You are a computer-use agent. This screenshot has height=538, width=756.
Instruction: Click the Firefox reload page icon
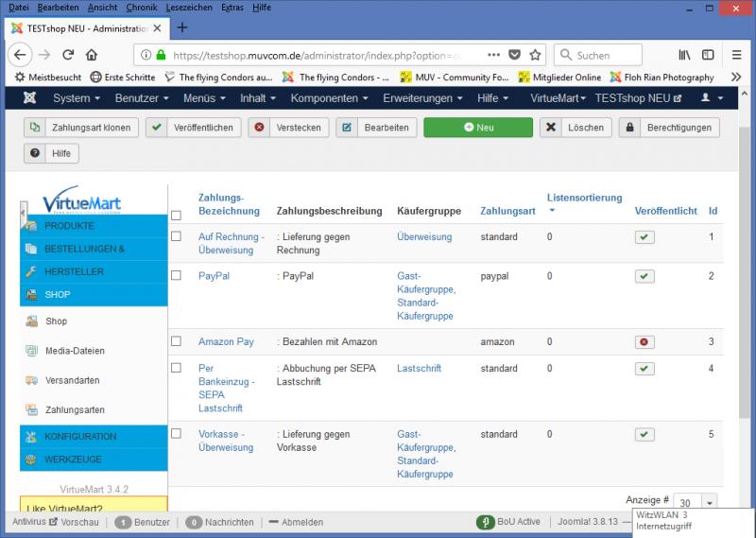click(x=68, y=55)
